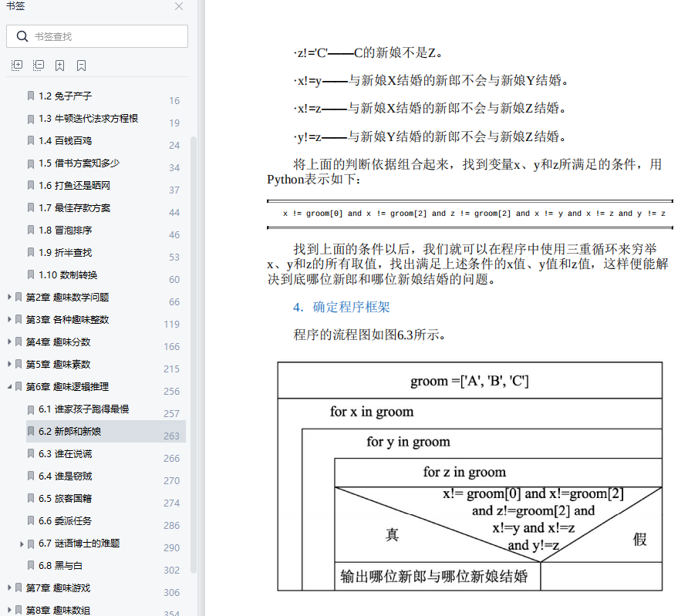Expand 第5章 趣味素数 arrow
688x616 pixels.
pyautogui.click(x=9, y=364)
